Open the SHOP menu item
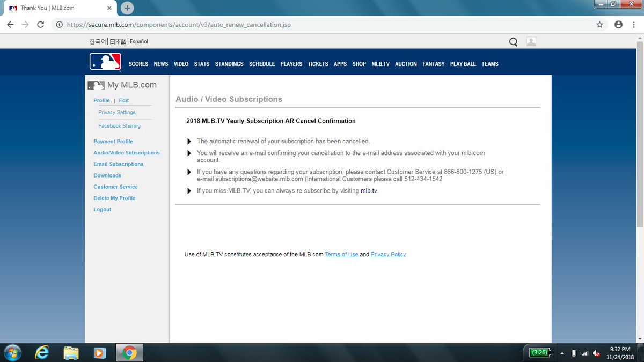 coord(359,64)
